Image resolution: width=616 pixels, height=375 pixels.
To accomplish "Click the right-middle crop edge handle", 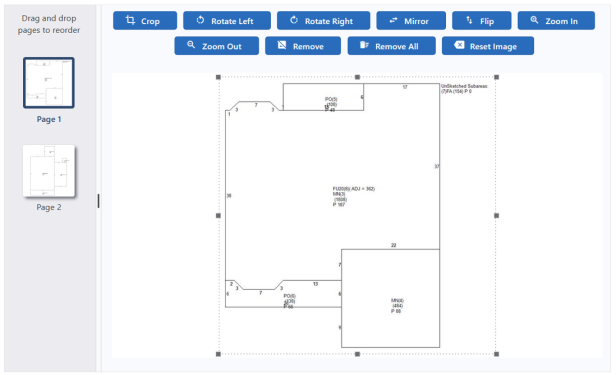I will point(497,216).
